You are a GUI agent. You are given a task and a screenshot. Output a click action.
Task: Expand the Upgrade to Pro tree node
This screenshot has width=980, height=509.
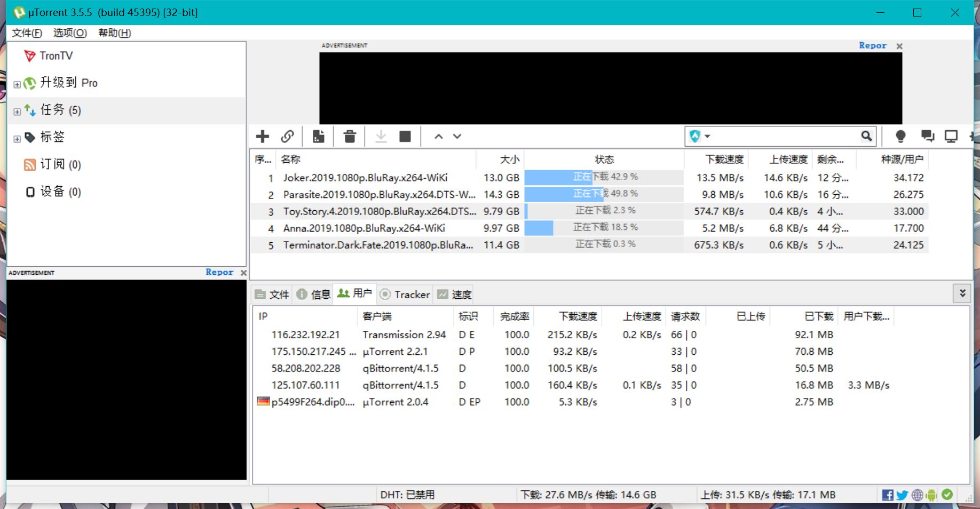(x=17, y=84)
